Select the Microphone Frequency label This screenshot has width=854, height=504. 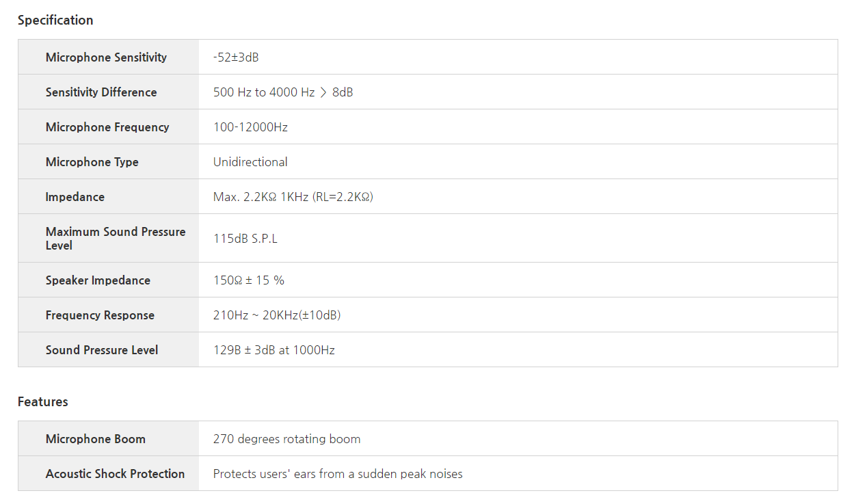click(107, 127)
